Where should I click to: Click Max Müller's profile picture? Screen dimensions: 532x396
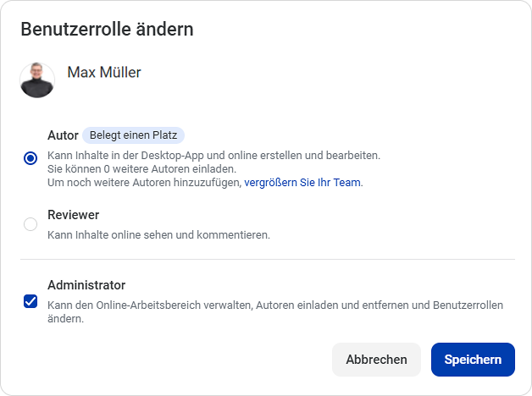(37, 80)
